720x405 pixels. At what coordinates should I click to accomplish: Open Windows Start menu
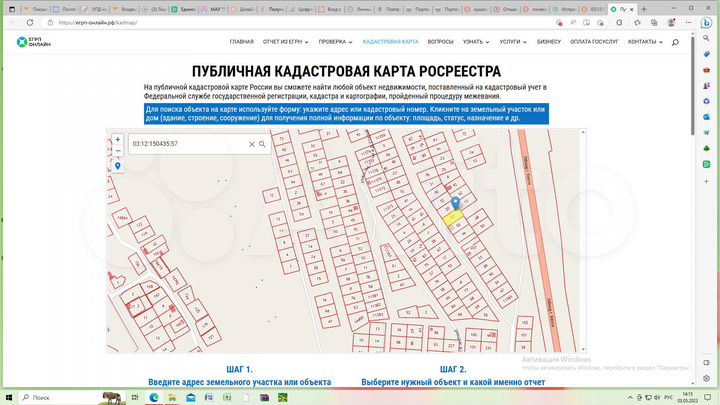(9, 397)
